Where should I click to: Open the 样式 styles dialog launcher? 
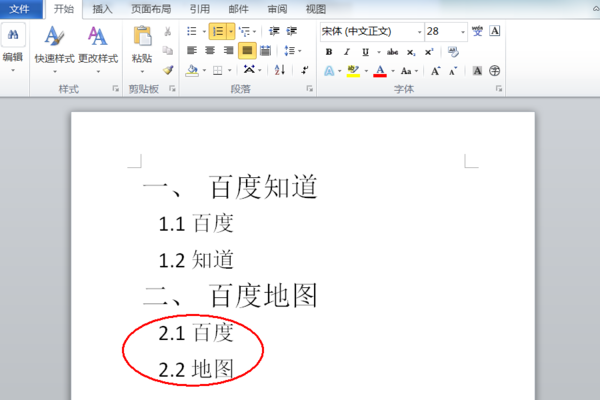click(x=115, y=89)
